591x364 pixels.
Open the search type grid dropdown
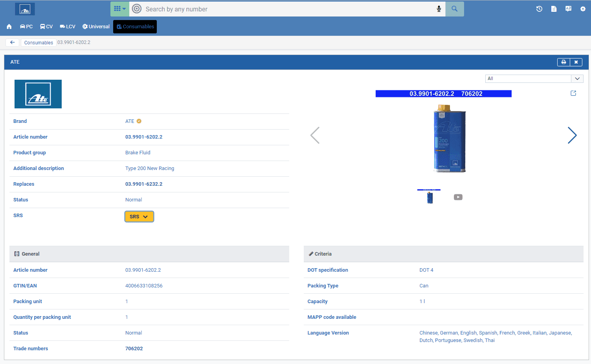coord(119,9)
